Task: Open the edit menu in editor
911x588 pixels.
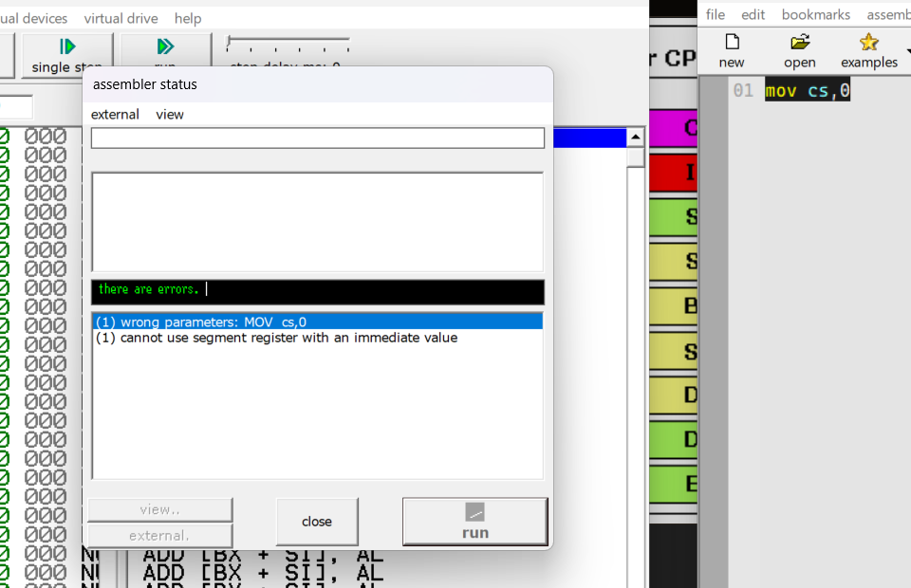Action: (x=753, y=14)
